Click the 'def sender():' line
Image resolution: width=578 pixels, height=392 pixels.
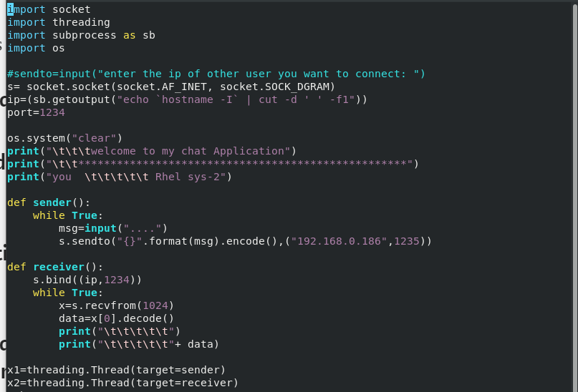point(49,203)
